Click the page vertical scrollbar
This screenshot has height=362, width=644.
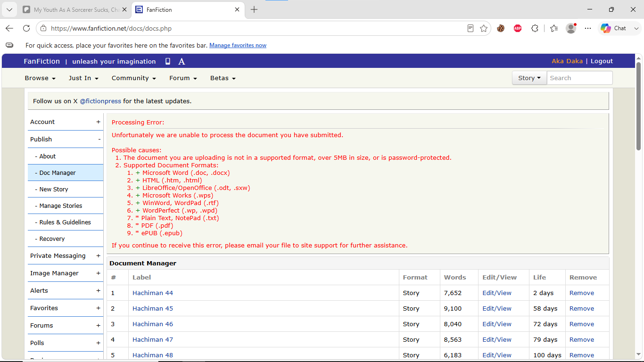[x=639, y=106]
